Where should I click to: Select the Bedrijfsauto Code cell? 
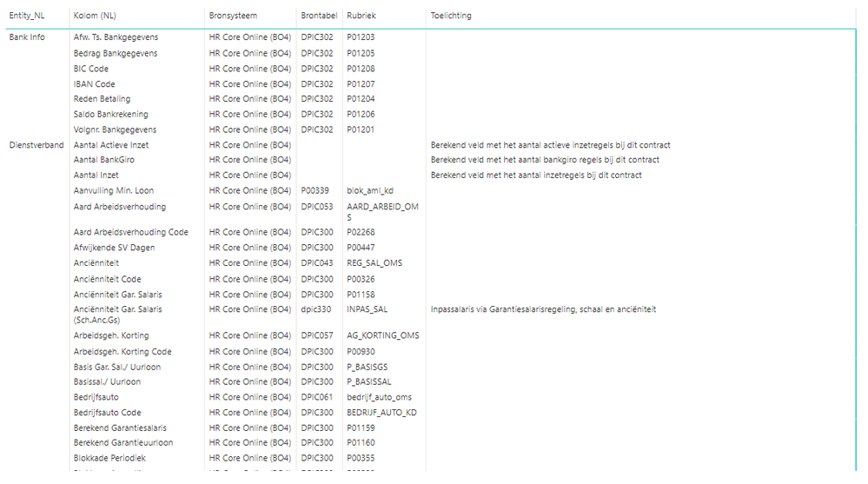108,413
